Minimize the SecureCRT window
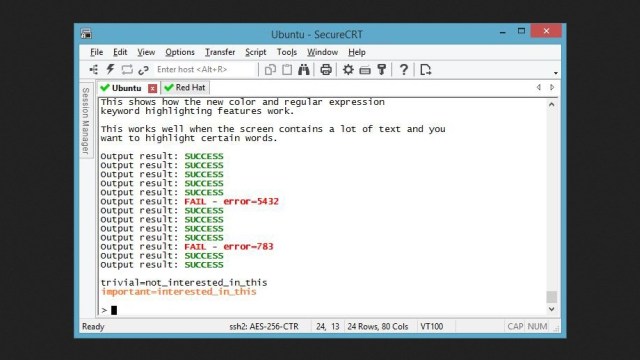The image size is (640, 360). pos(502,31)
